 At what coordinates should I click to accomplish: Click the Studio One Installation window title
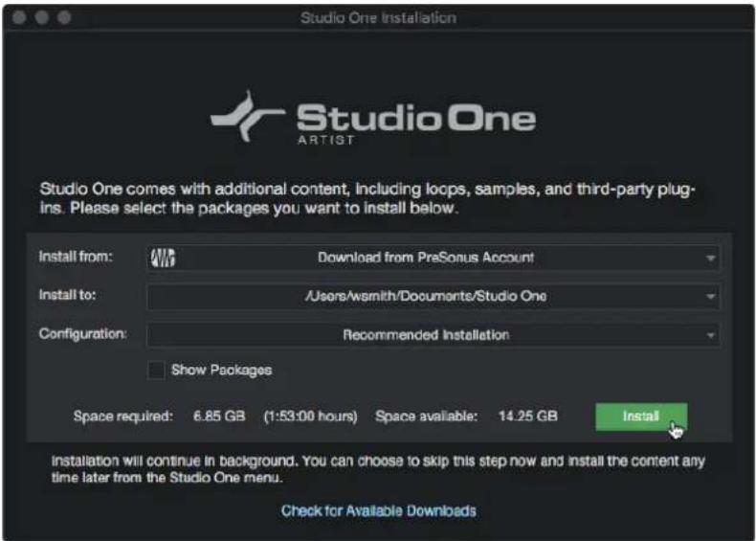[378, 18]
